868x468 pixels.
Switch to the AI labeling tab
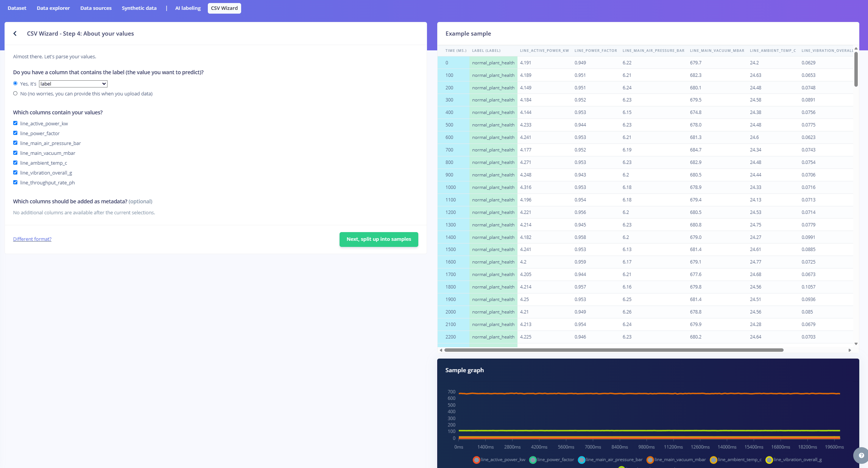pos(188,8)
